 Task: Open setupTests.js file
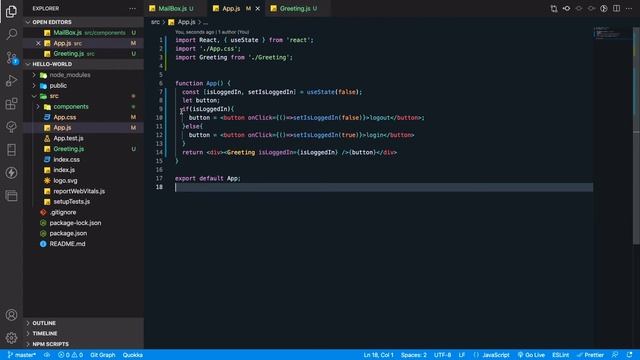point(83,202)
